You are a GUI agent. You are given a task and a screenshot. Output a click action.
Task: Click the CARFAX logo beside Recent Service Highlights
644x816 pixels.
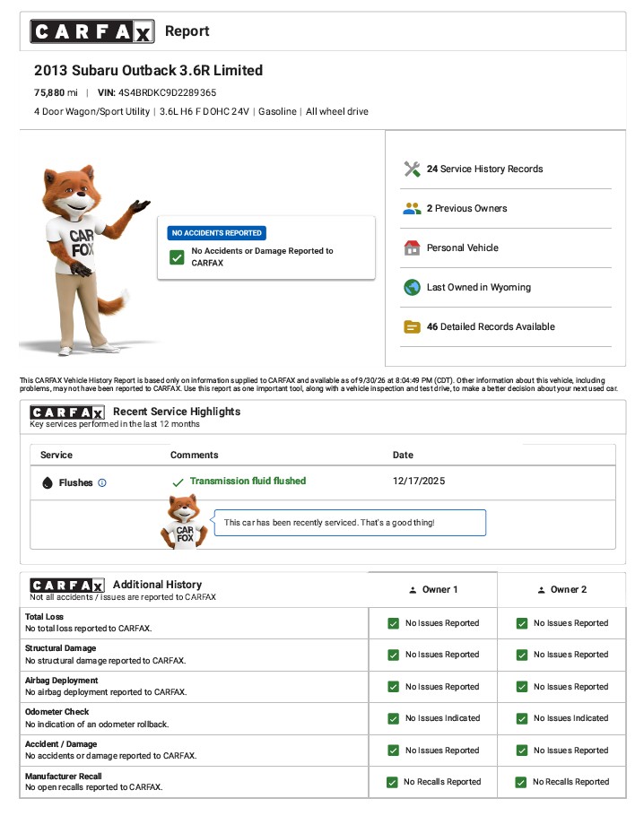click(67, 412)
